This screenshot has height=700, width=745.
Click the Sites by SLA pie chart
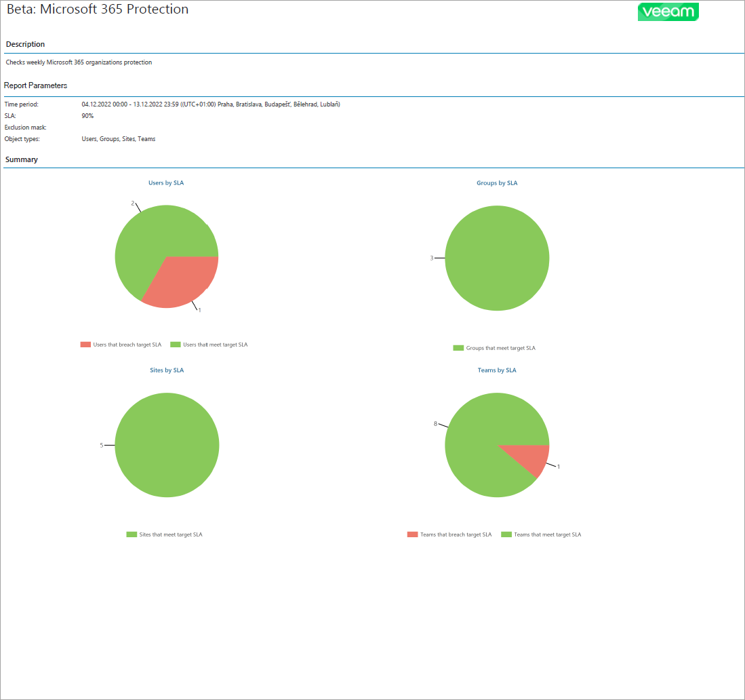click(167, 445)
